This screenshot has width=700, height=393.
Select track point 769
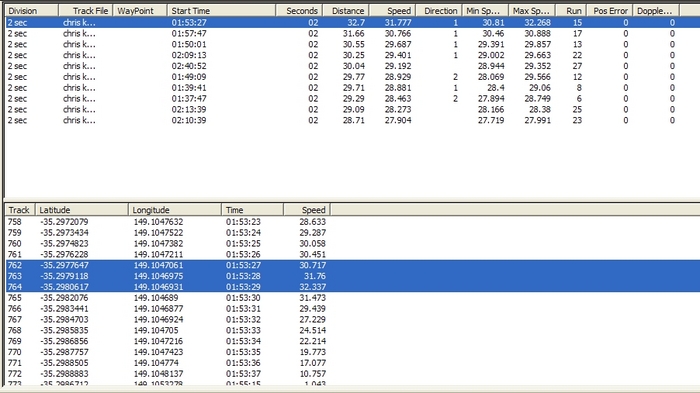tap(353, 341)
